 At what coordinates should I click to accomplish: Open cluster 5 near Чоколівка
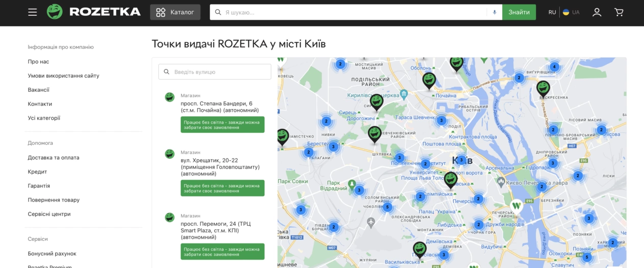pos(387,207)
